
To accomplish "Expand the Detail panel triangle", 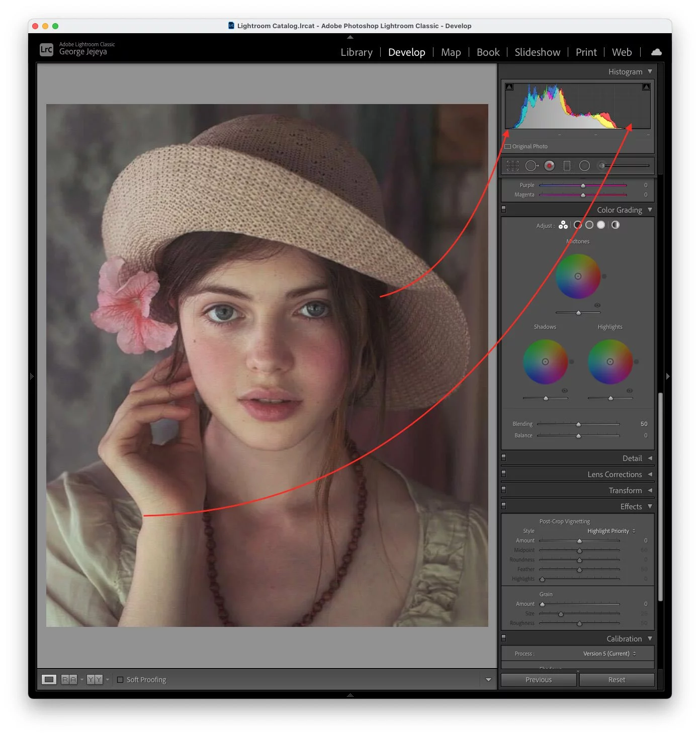I will click(650, 458).
